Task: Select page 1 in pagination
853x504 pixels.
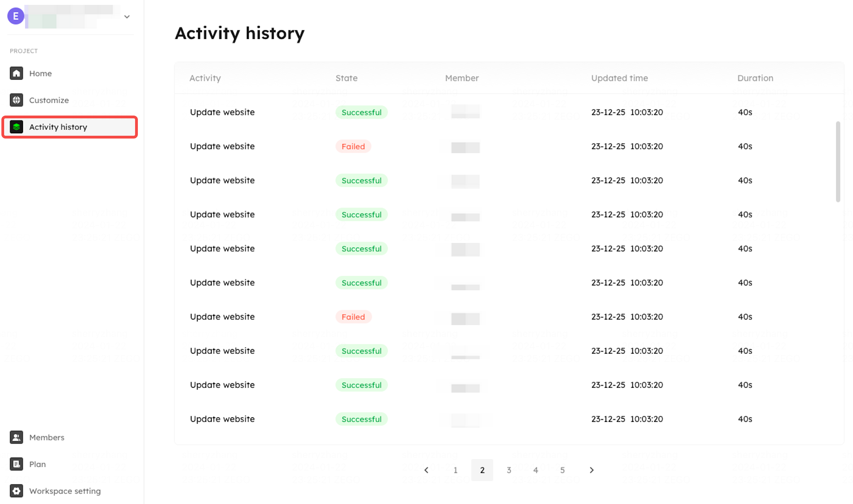Action: [x=455, y=470]
